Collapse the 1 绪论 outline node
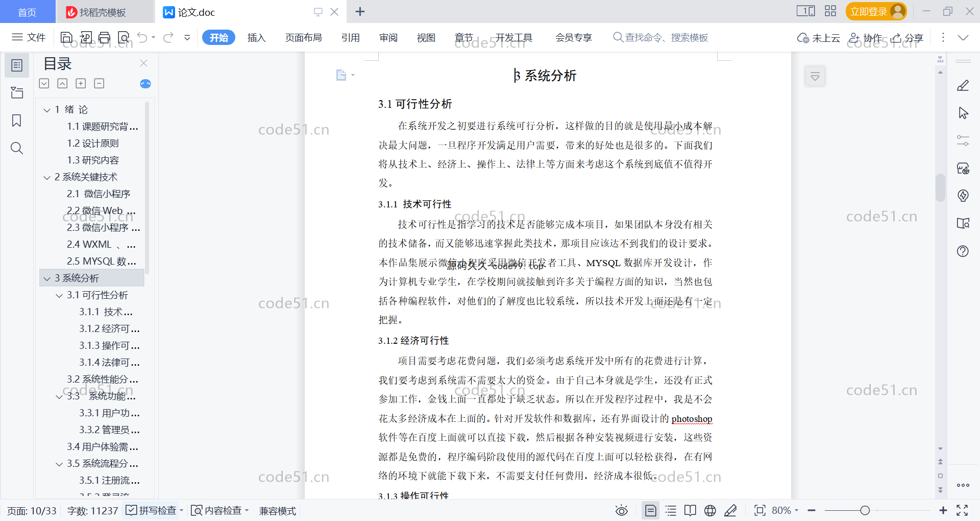Image resolution: width=980 pixels, height=521 pixels. pos(47,110)
